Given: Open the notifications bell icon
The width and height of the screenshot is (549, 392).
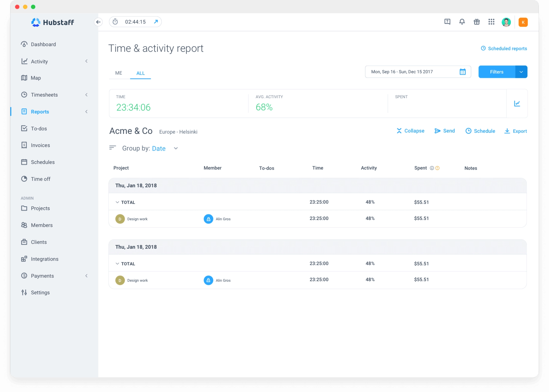Looking at the screenshot, I should pos(462,22).
